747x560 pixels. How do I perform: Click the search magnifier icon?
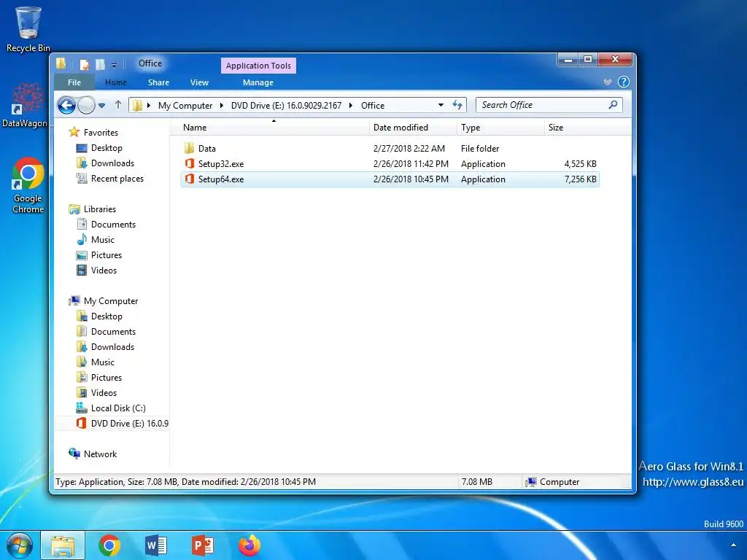(x=613, y=105)
